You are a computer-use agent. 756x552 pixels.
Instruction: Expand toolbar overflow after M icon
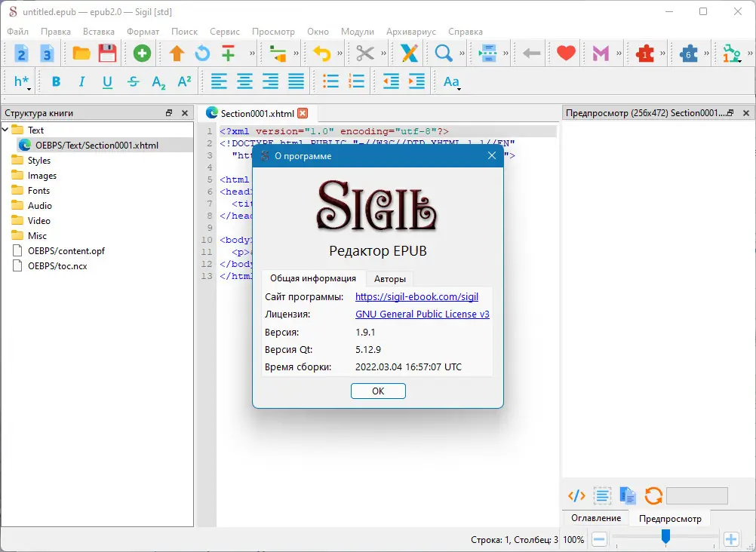coord(619,53)
